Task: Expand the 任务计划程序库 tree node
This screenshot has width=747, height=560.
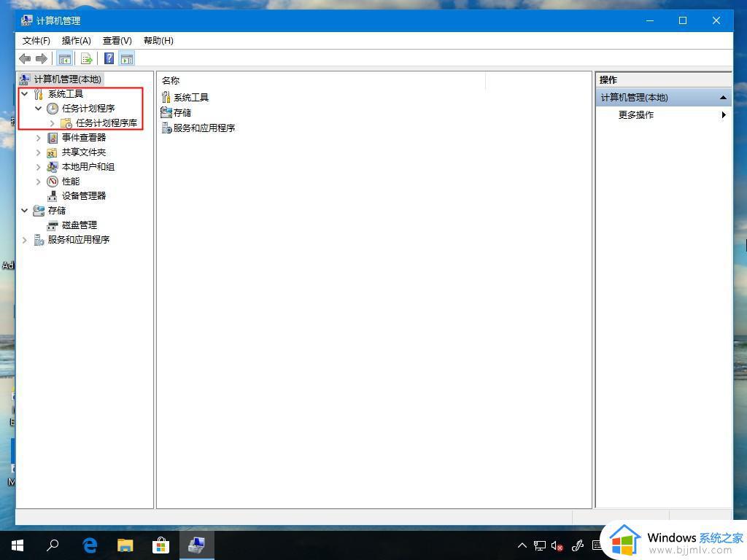Action: (53, 123)
